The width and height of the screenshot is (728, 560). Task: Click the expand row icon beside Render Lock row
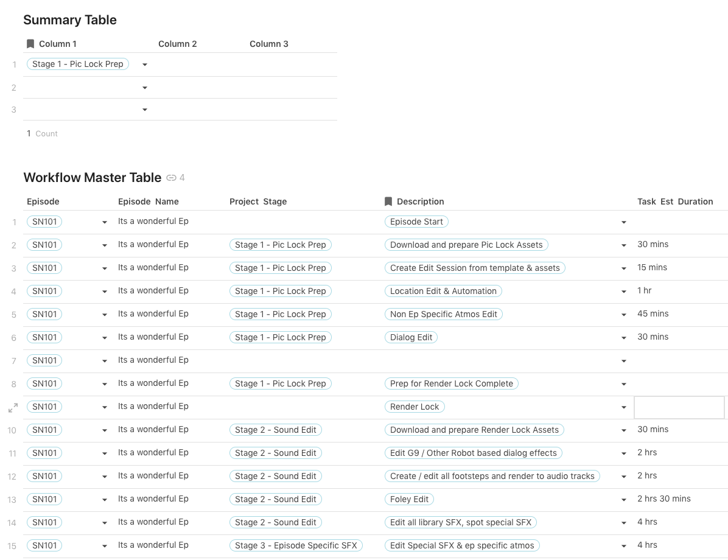(x=13, y=408)
